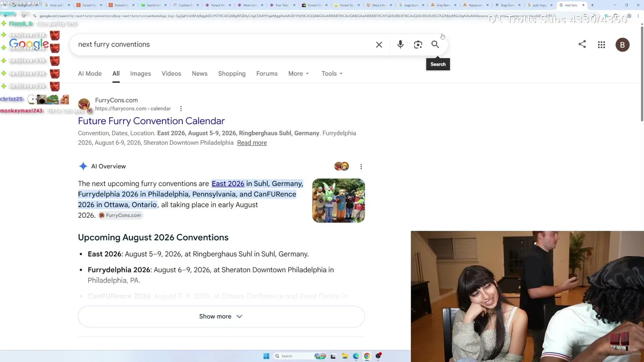Open Task View on the taskbar

click(x=333, y=356)
